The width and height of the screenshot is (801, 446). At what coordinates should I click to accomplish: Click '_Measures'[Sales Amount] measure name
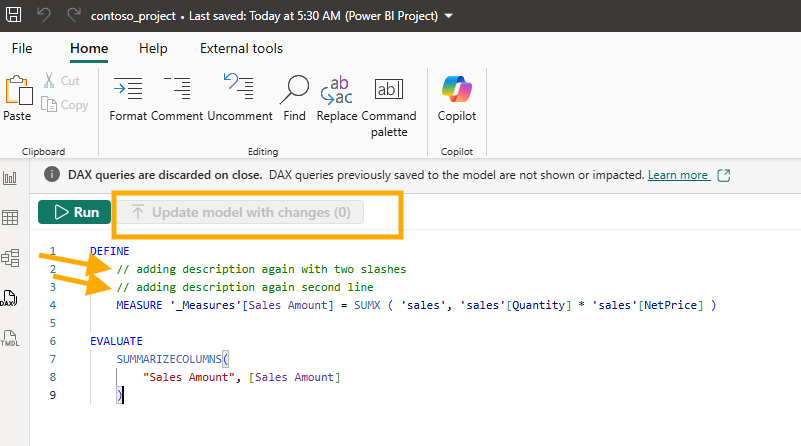pyautogui.click(x=252, y=305)
